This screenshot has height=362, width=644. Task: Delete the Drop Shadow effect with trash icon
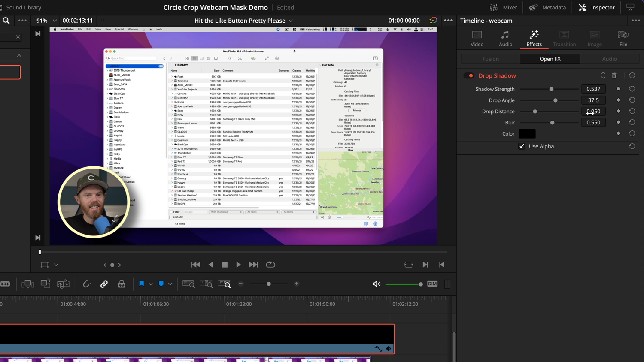(x=614, y=75)
